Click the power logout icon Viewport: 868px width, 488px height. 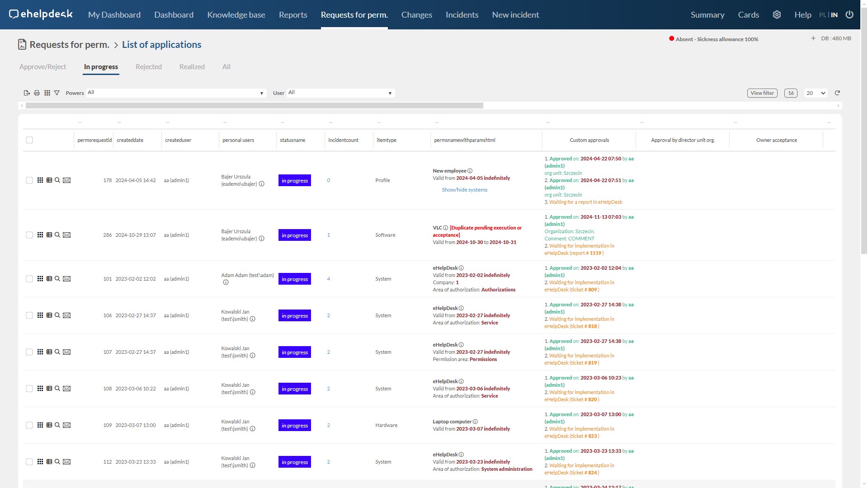click(849, 14)
